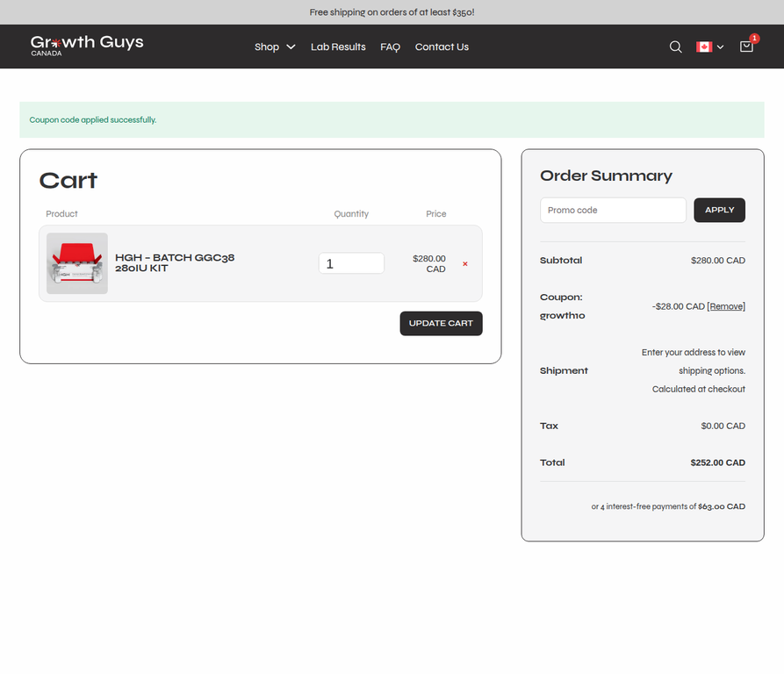784x674 pixels.
Task: Click 'Calculated at checkout' shipment text
Action: [x=699, y=389]
